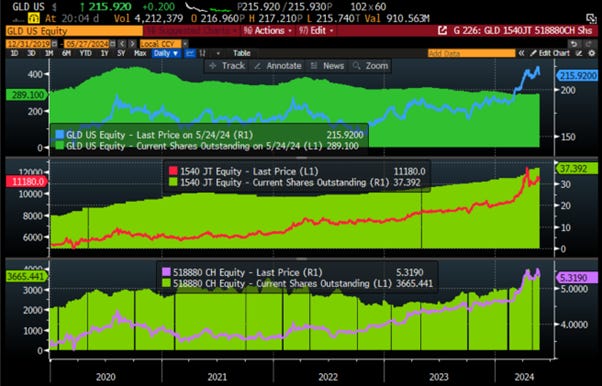
Task: Click the Edit Chart button
Action: 550,53
